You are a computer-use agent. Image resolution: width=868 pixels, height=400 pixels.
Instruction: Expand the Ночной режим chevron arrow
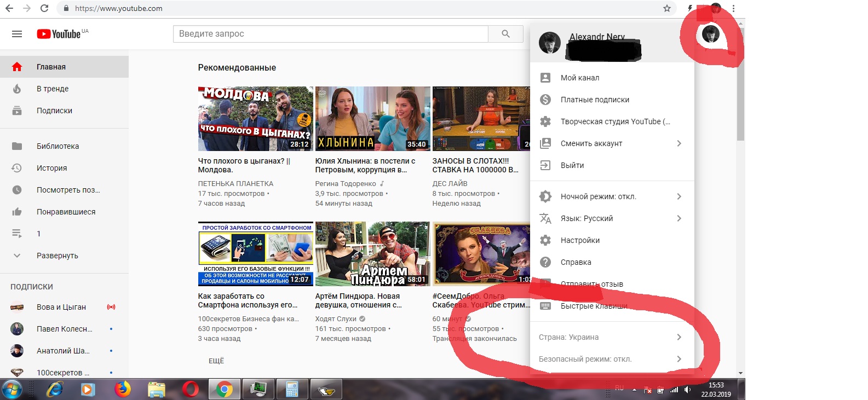(679, 196)
